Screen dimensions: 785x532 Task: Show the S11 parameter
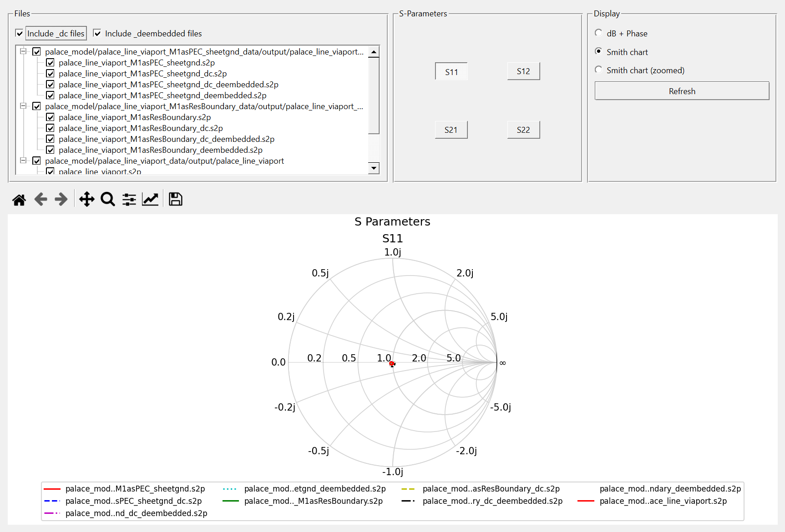coord(451,71)
